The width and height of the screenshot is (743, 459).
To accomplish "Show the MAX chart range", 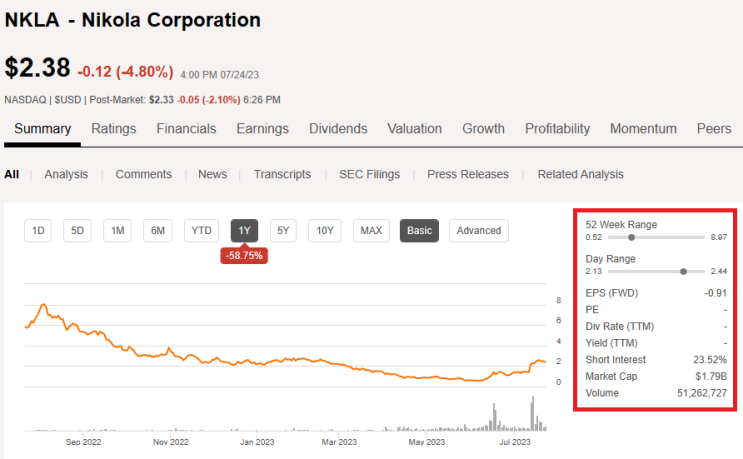I will (x=371, y=231).
